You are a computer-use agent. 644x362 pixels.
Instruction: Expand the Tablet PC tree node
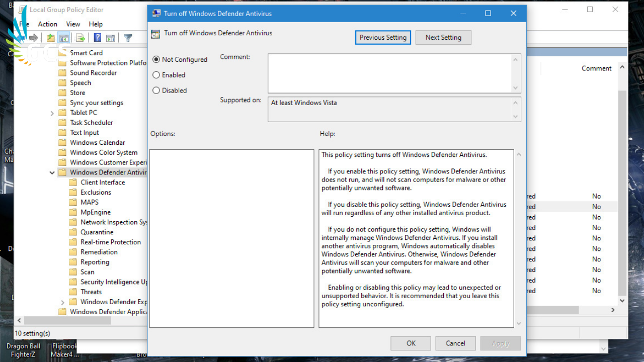coord(52,112)
